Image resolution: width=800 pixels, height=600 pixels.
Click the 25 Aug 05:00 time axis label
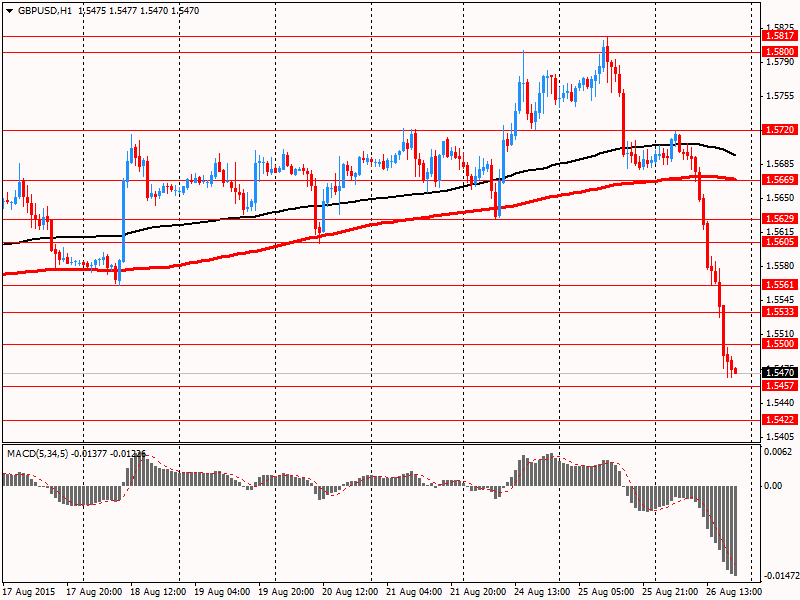click(x=607, y=592)
